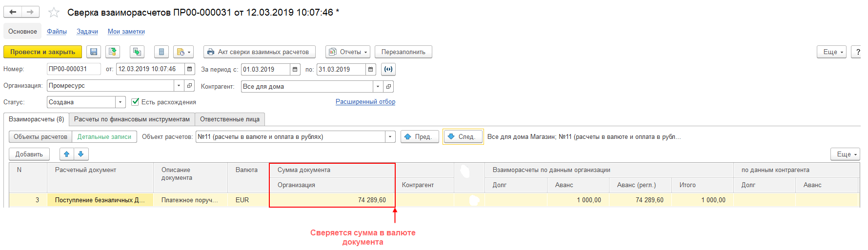The width and height of the screenshot is (868, 250).
Task: Edit the document date field 12.03.2019
Action: click(x=150, y=69)
